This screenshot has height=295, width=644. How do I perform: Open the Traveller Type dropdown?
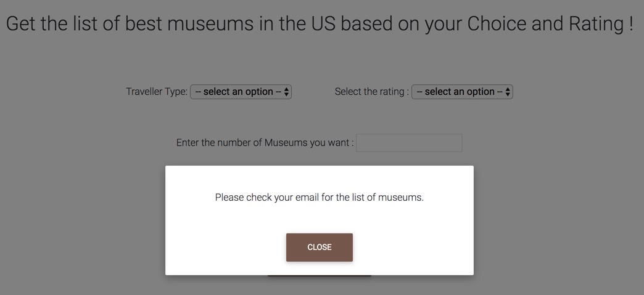pyautogui.click(x=241, y=92)
